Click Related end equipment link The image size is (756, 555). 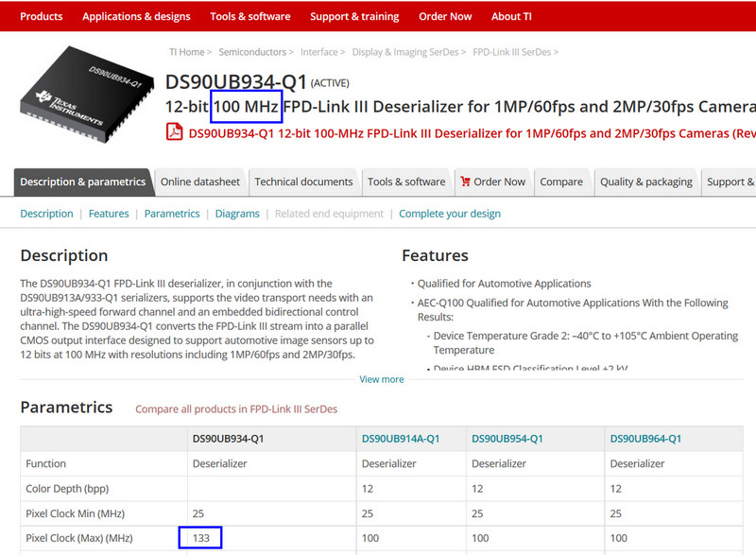click(x=329, y=214)
